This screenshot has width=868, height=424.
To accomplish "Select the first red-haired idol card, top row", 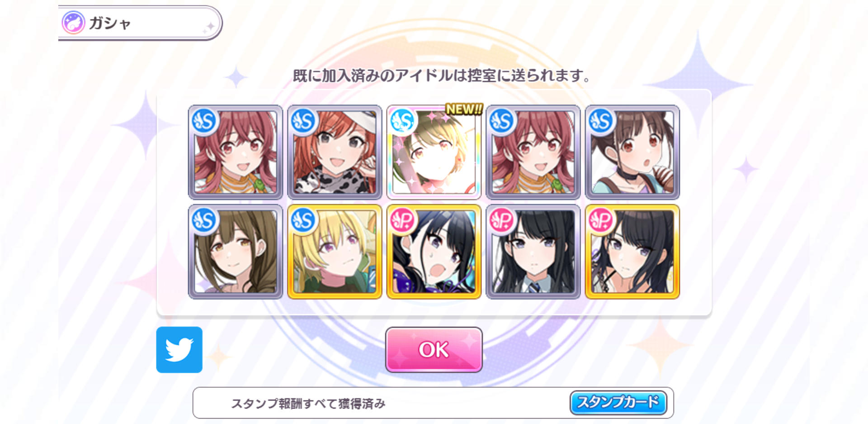I will coord(236,152).
